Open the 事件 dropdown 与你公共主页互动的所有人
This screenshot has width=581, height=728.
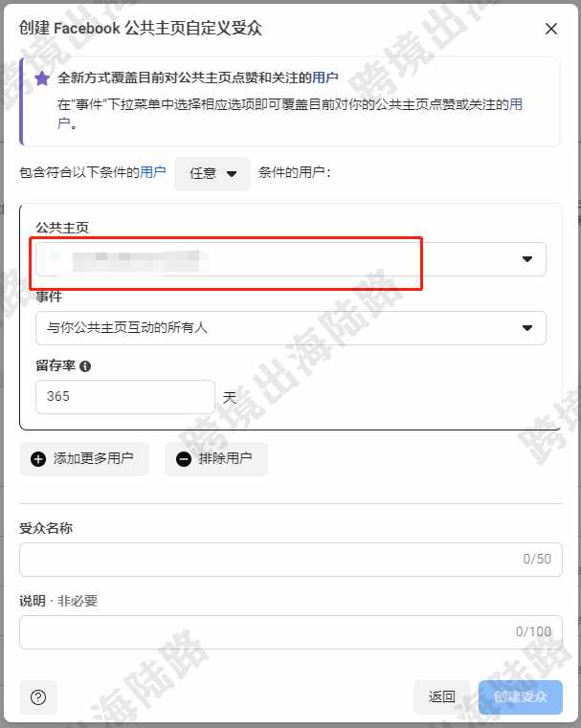click(291, 328)
